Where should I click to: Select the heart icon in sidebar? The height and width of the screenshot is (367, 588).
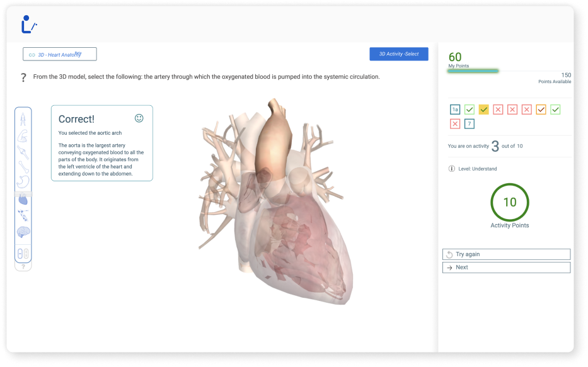(23, 199)
